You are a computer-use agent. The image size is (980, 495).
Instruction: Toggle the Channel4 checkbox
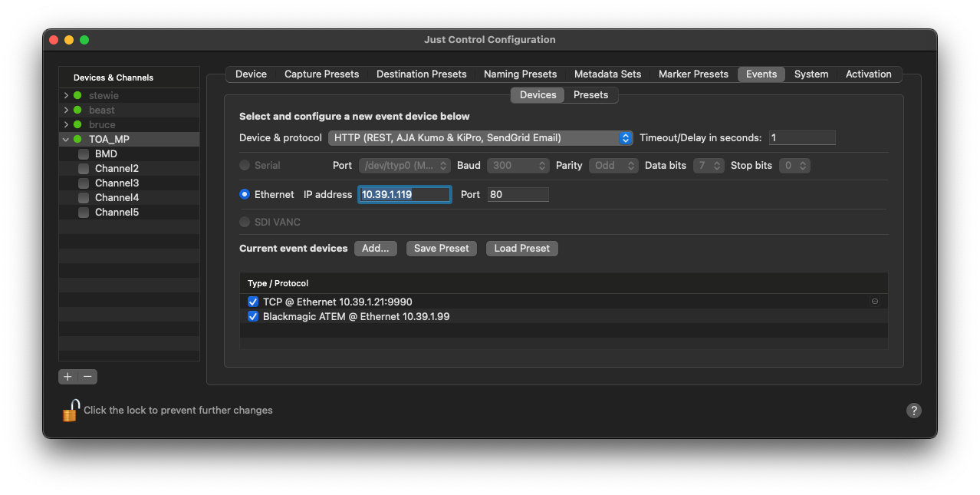pyautogui.click(x=84, y=198)
